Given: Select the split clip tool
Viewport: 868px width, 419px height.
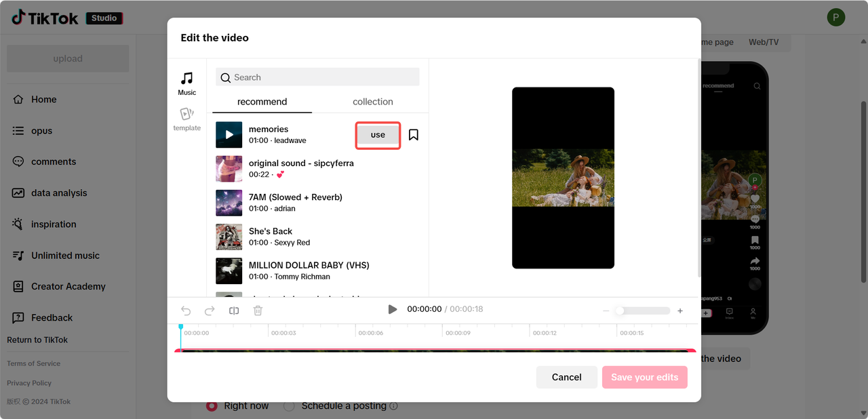Looking at the screenshot, I should pyautogui.click(x=234, y=311).
